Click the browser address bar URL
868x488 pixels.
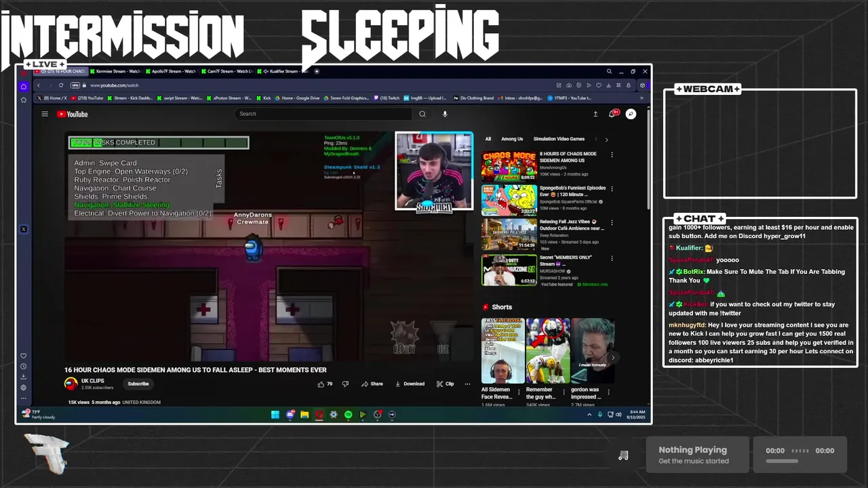(114, 85)
